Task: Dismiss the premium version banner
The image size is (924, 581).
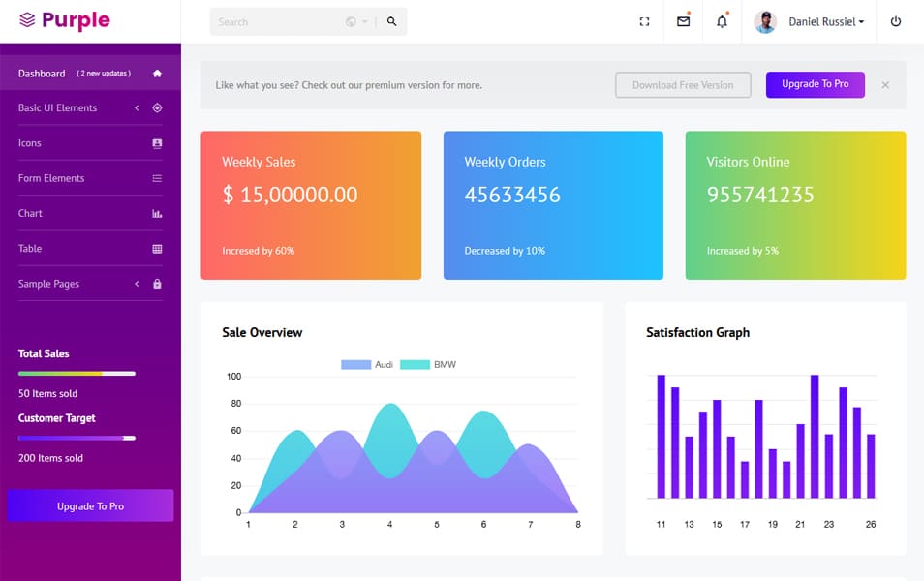Action: point(885,85)
